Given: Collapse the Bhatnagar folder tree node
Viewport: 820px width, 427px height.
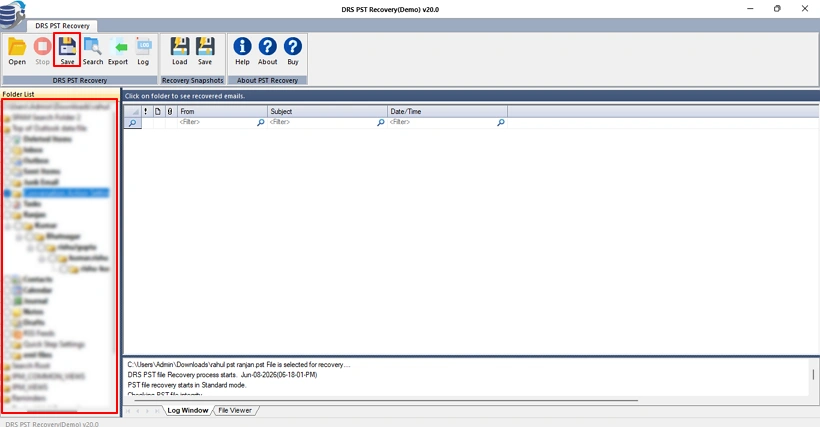Looking at the screenshot, I should [x=19, y=236].
